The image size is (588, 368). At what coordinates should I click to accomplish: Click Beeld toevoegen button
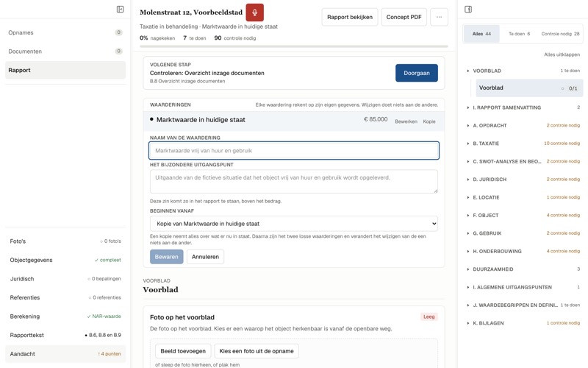[183, 351]
